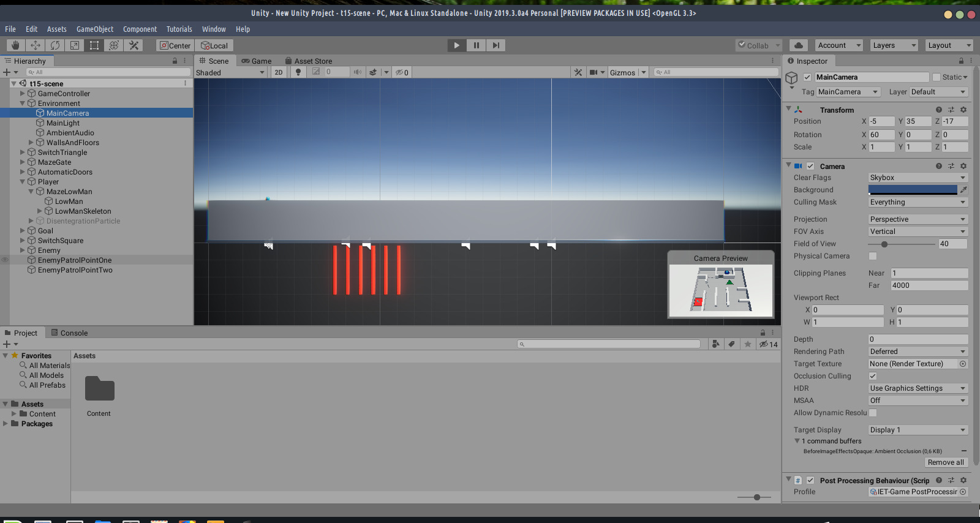Switch to the Asset Store tab
The height and width of the screenshot is (523, 980).
click(309, 61)
